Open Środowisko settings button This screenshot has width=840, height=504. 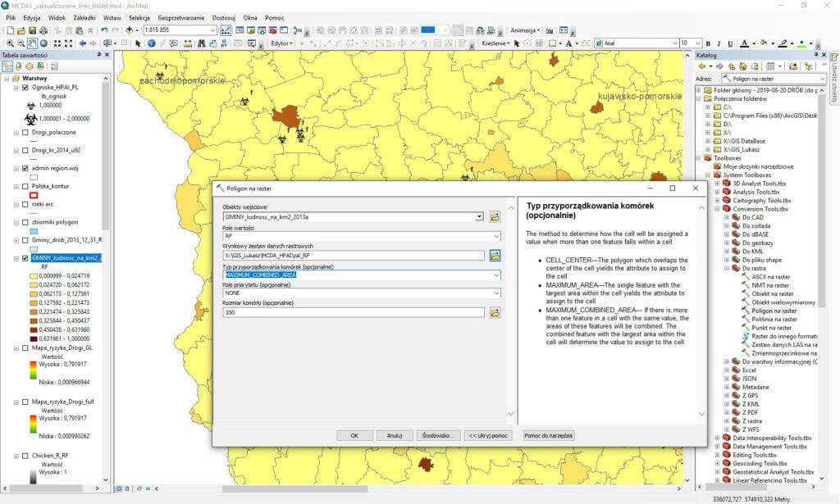tap(438, 435)
